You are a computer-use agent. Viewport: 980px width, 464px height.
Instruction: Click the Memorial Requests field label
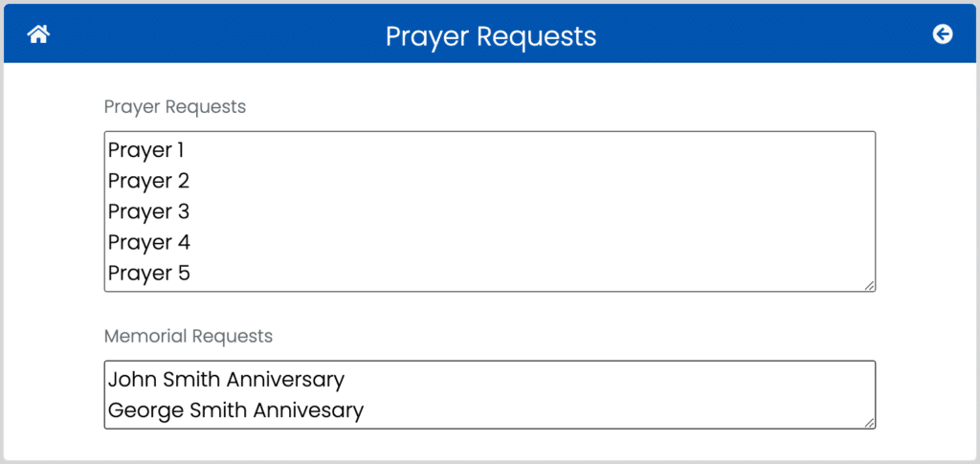coord(189,337)
